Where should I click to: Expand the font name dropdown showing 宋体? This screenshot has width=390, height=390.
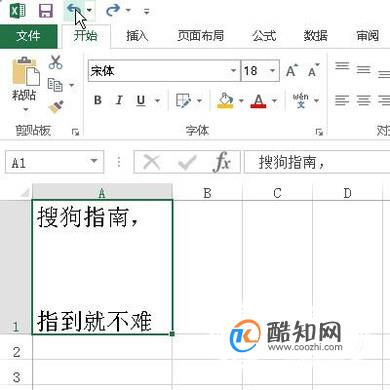(x=233, y=70)
